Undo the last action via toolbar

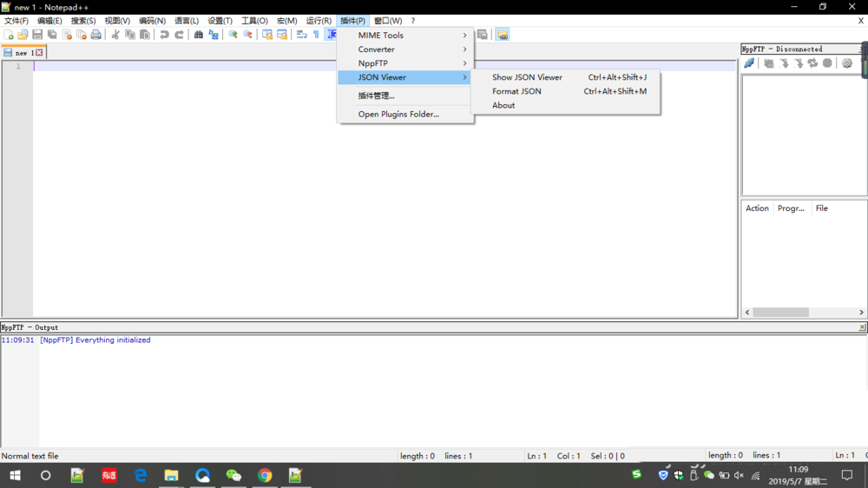(164, 35)
